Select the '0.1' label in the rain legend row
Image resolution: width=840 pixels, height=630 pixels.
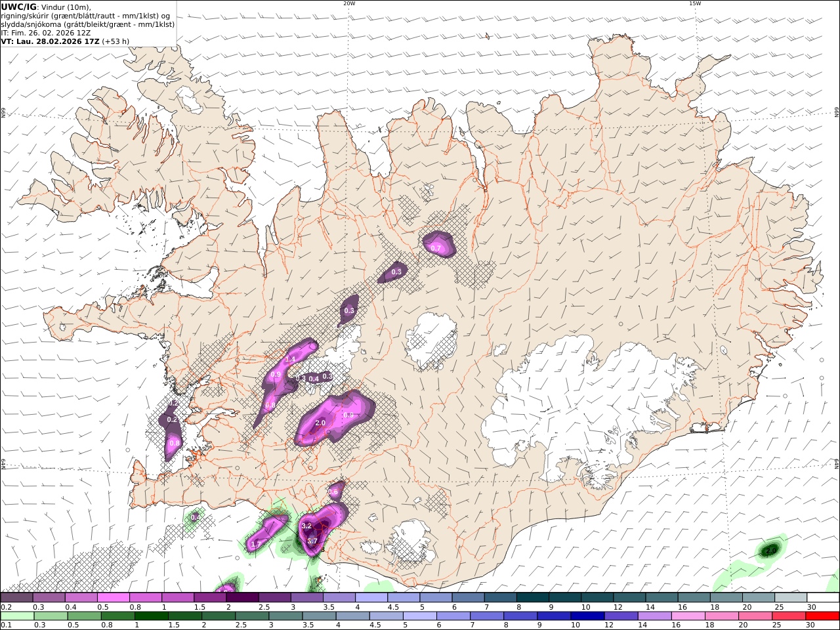6,625
